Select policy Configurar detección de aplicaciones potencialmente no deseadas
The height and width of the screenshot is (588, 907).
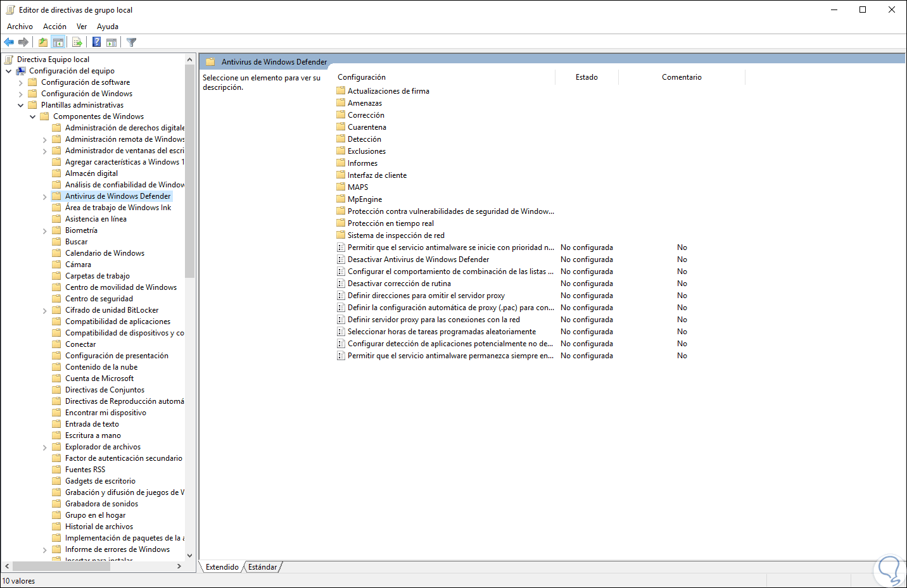pos(450,344)
